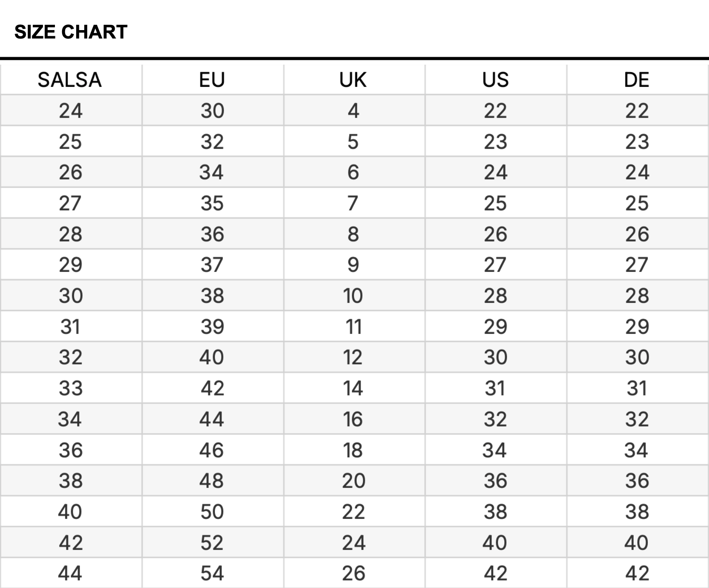Click the SALSA column header
Screen dimensions: 709x588
pyautogui.click(x=70, y=80)
